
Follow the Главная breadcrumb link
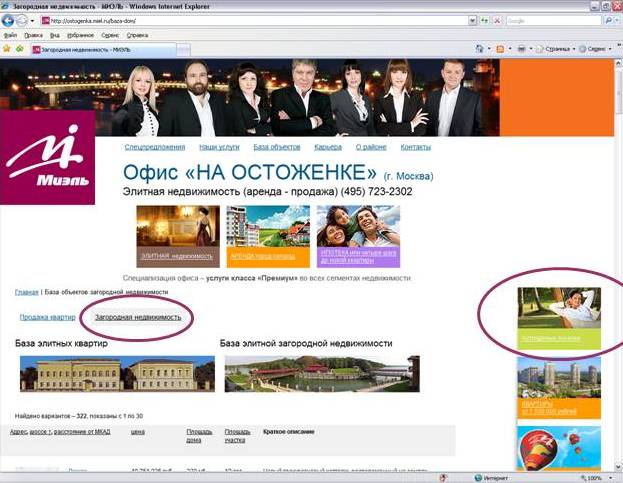pyautogui.click(x=27, y=292)
